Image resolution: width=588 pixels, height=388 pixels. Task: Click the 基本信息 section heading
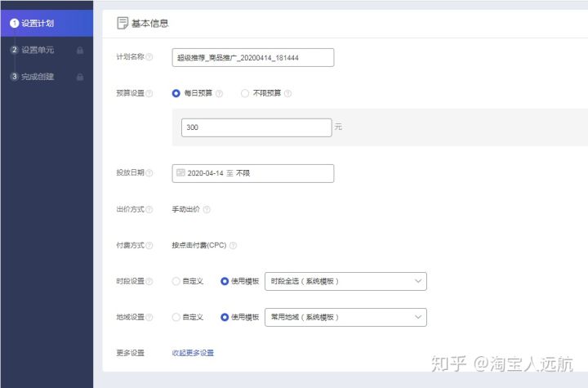(150, 23)
